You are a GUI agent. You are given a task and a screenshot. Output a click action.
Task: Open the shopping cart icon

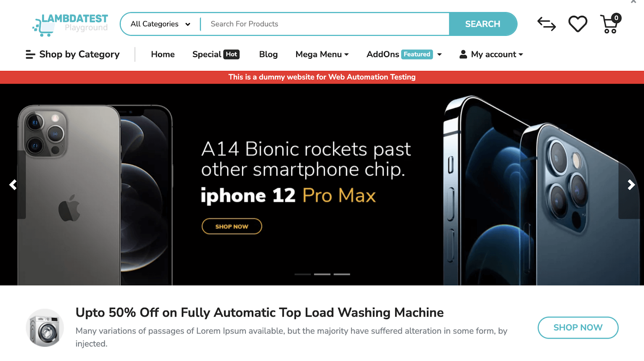[x=610, y=24]
